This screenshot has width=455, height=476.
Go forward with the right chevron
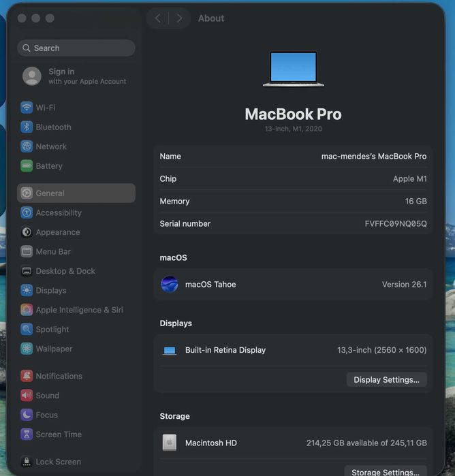click(179, 18)
